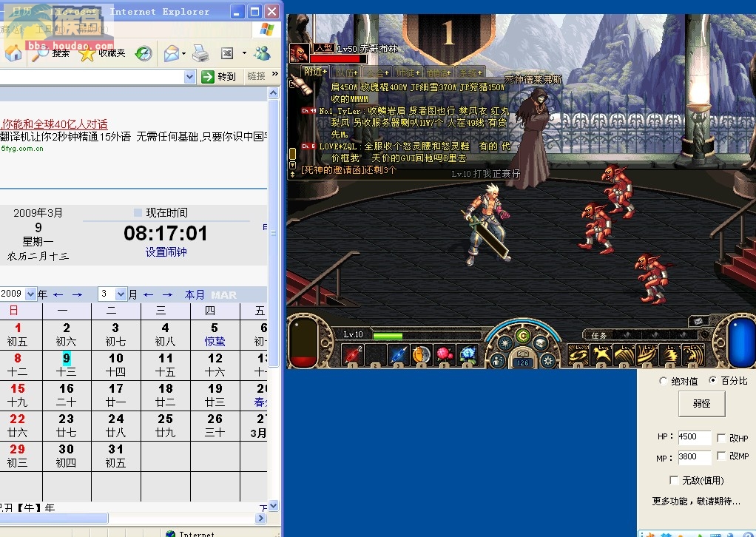
Task: Activate the skill in hotkey slot A
Action: click(578, 355)
